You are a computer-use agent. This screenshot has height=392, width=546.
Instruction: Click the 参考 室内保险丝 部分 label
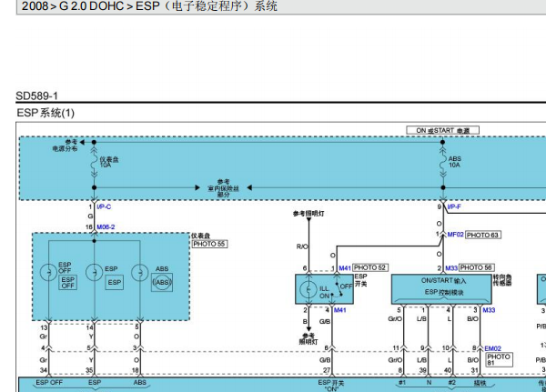point(223,188)
